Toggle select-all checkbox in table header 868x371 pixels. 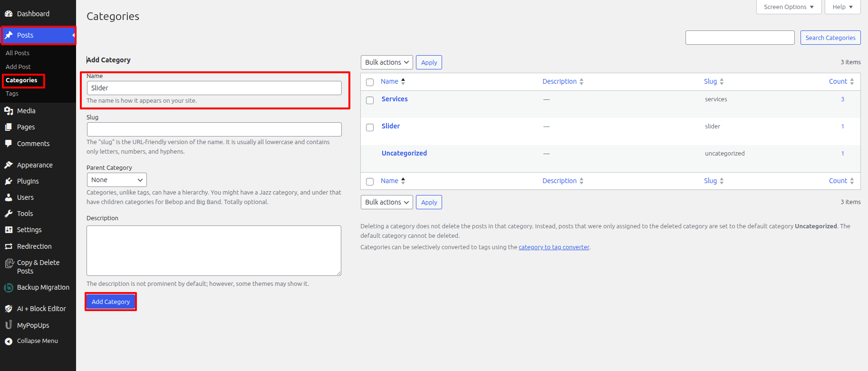pyautogui.click(x=370, y=82)
